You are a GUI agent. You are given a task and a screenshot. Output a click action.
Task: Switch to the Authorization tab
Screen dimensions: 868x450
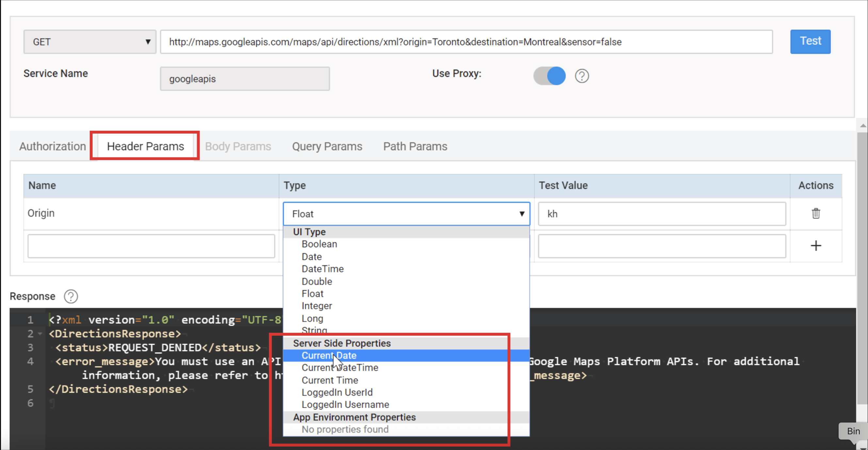tap(53, 147)
